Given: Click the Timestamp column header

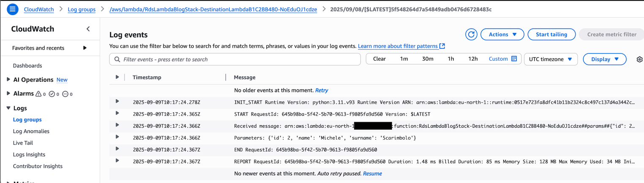Looking at the screenshot, I should [x=147, y=77].
